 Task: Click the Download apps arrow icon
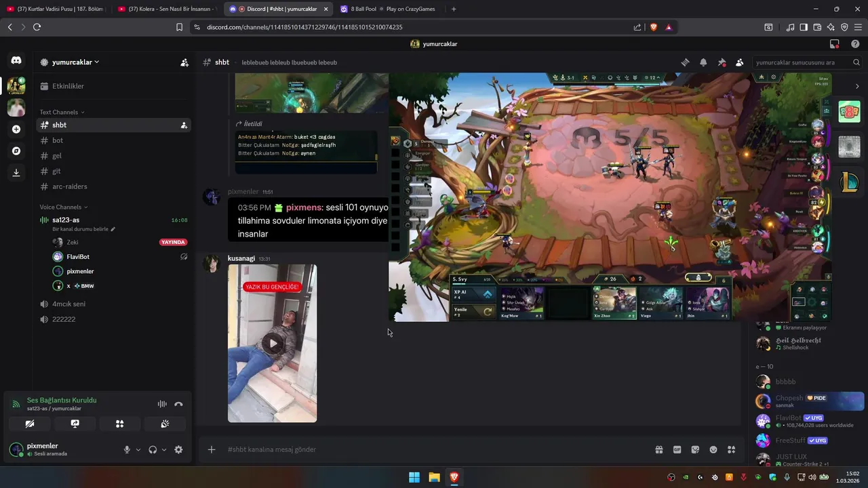click(16, 173)
